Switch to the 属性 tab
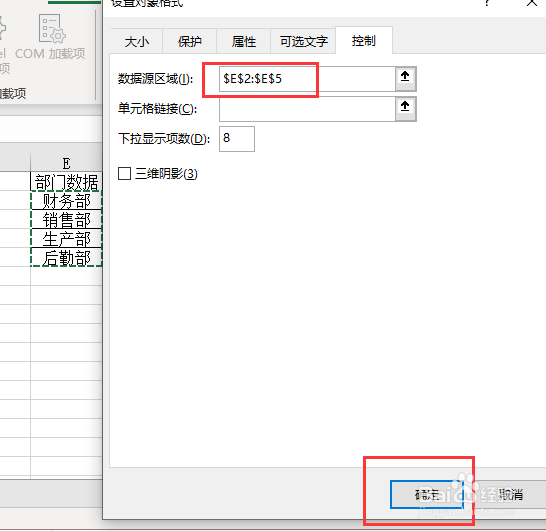The width and height of the screenshot is (546, 531). coord(244,42)
